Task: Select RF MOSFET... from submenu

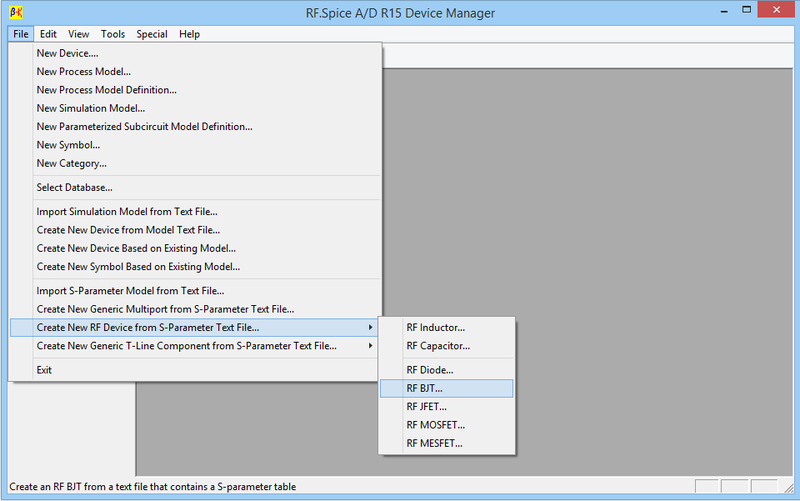Action: point(446,424)
